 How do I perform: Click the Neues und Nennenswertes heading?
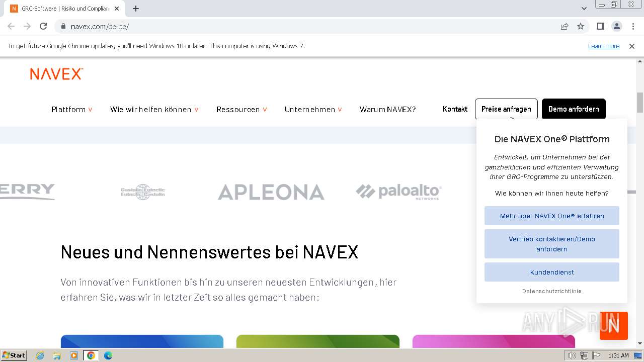(209, 252)
